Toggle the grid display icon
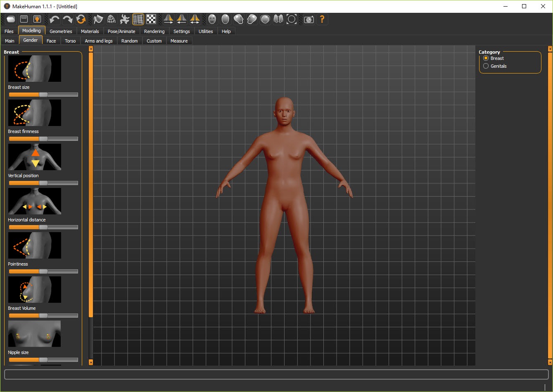The width and height of the screenshot is (553, 392). pyautogui.click(x=138, y=19)
